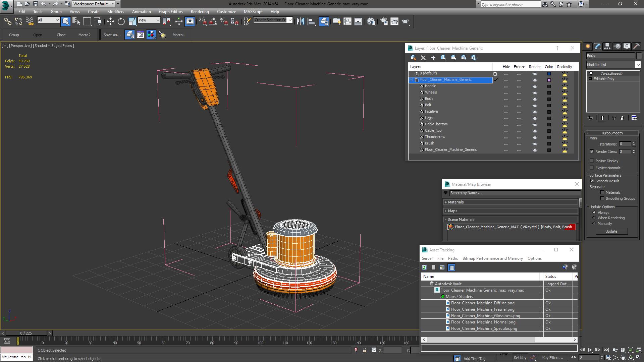This screenshot has height=362, width=644.
Task: Click the Update button in TurboSmooth
Action: click(x=611, y=231)
